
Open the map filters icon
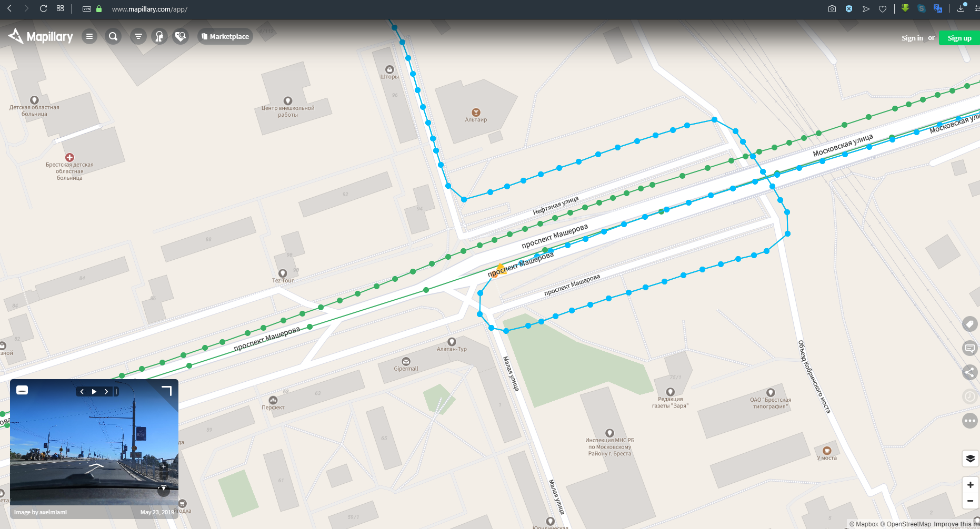pyautogui.click(x=138, y=36)
